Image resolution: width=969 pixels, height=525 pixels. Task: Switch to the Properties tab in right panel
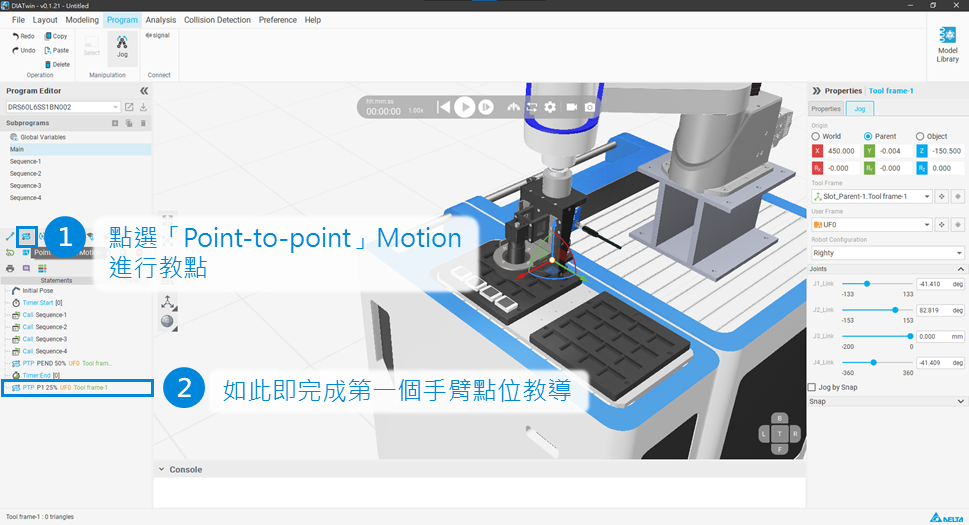[826, 109]
